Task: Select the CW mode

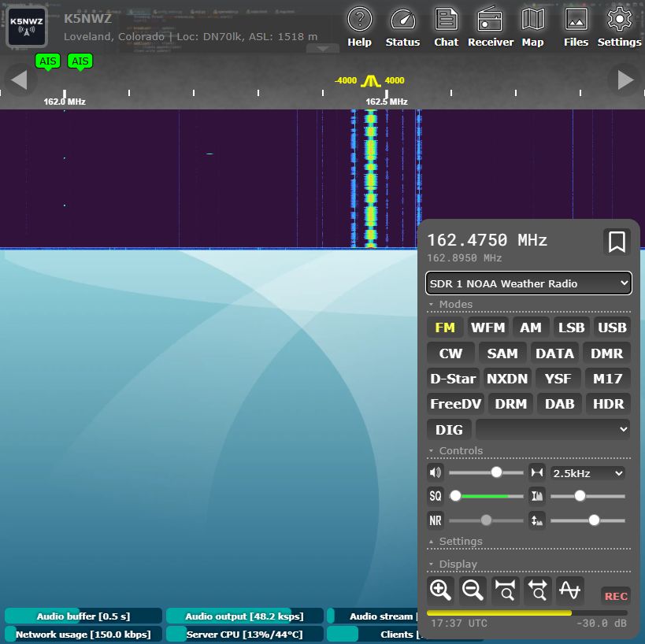Action: pos(450,353)
